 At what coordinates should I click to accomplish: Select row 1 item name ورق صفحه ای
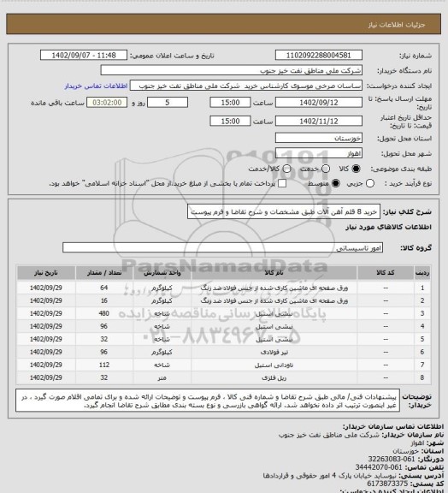[x=274, y=288]
